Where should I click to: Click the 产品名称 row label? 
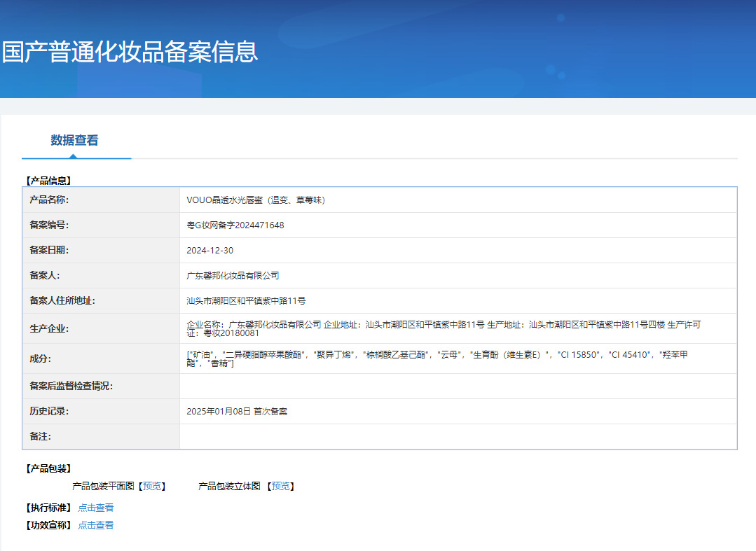click(x=49, y=200)
